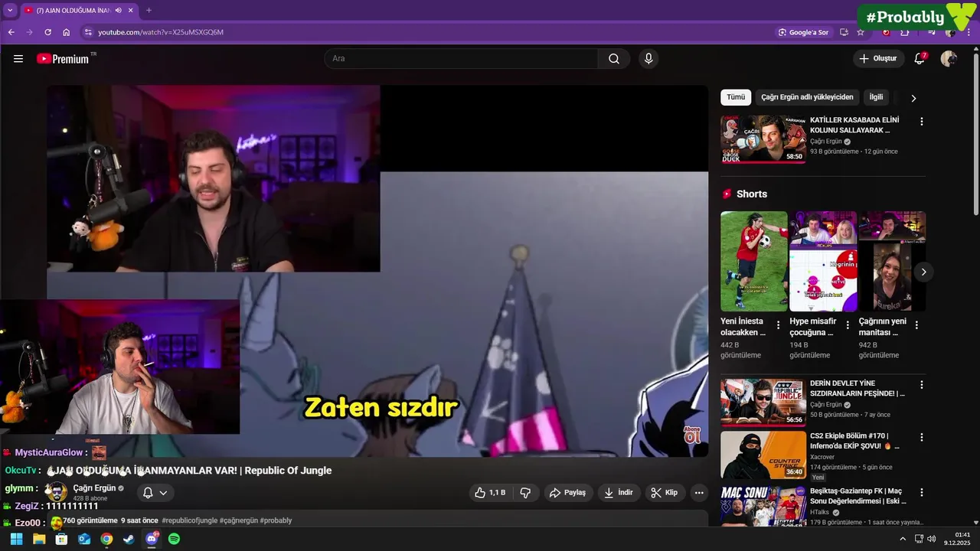Dislike the video with thumbs down
The image size is (980, 551).
525,493
